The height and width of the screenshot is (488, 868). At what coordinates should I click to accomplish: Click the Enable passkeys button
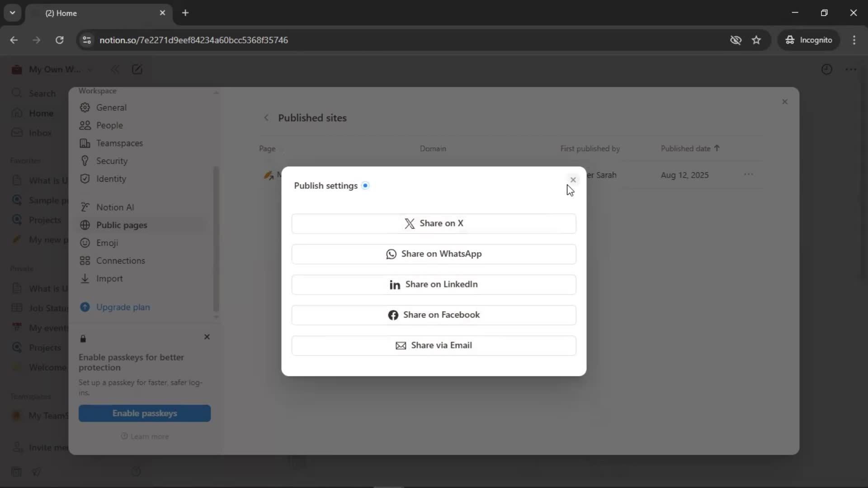point(145,413)
